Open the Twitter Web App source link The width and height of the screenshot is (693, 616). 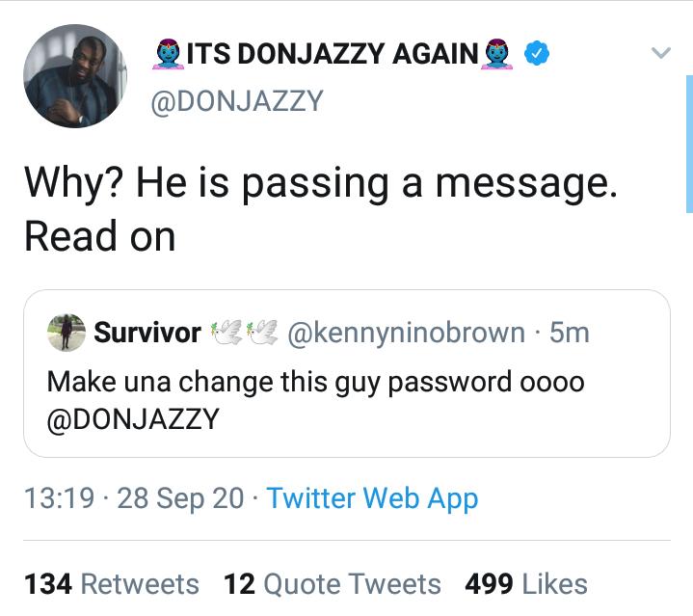tap(372, 498)
